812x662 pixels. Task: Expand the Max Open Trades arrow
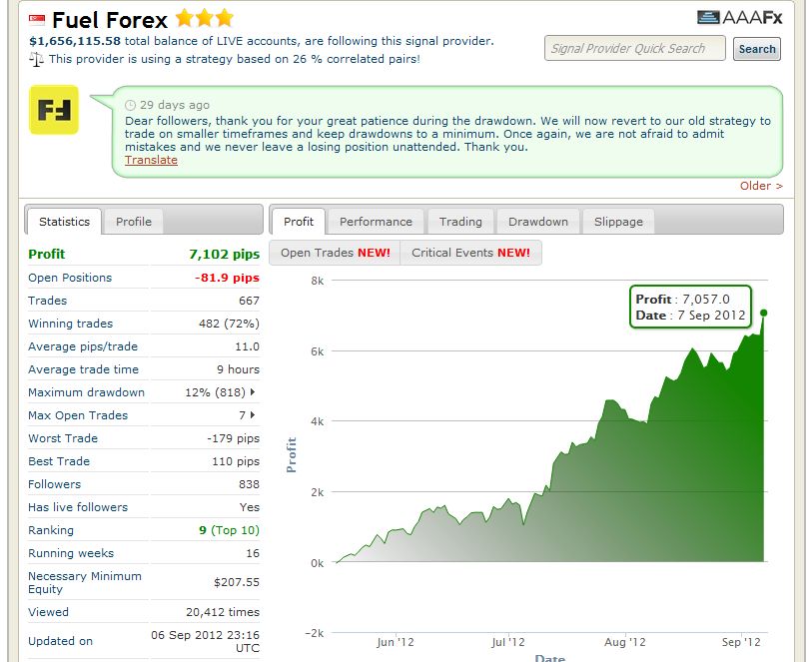253,414
